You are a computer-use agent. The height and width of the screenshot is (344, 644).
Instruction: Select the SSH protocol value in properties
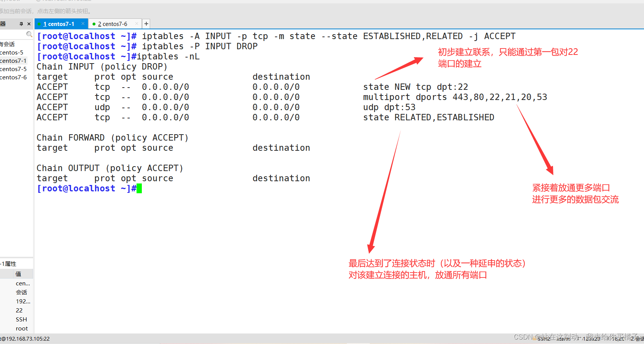coord(21,319)
